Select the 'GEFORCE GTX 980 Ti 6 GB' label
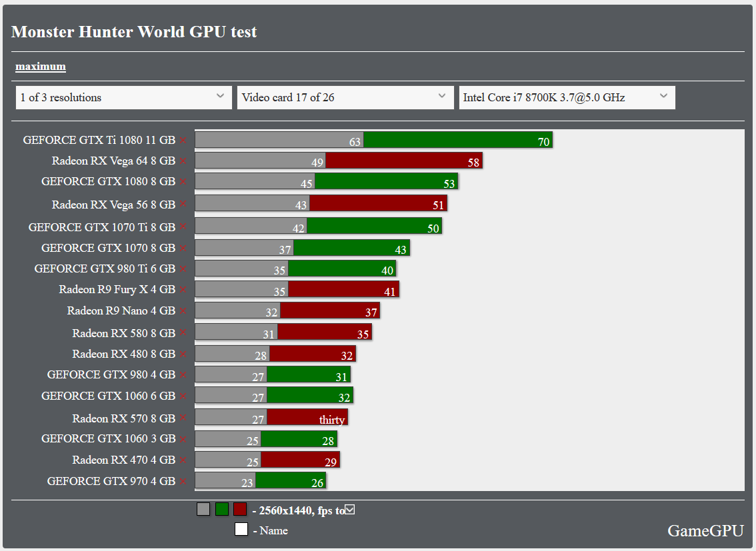This screenshot has width=756, height=551. [105, 269]
